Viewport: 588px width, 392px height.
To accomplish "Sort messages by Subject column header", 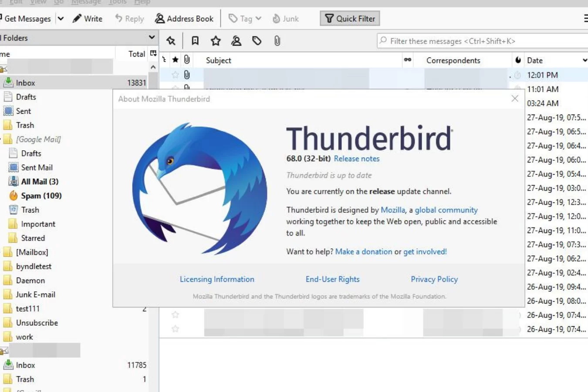I will coord(218,61).
